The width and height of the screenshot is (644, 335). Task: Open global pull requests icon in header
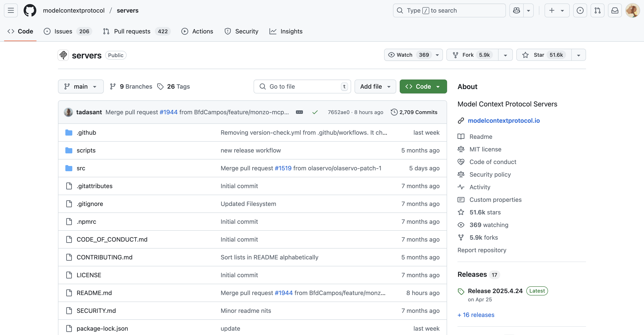click(597, 10)
